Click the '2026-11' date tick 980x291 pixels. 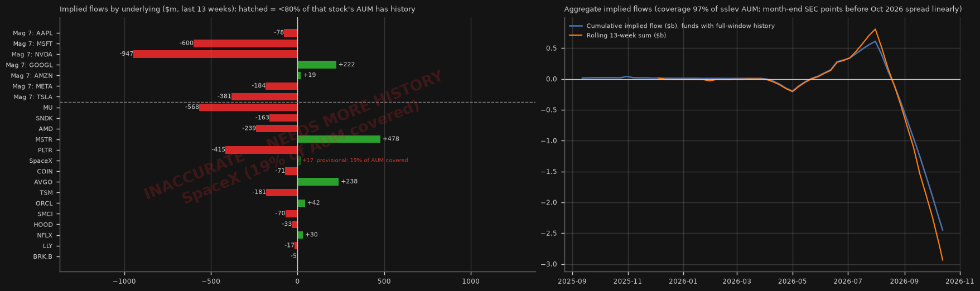point(960,282)
